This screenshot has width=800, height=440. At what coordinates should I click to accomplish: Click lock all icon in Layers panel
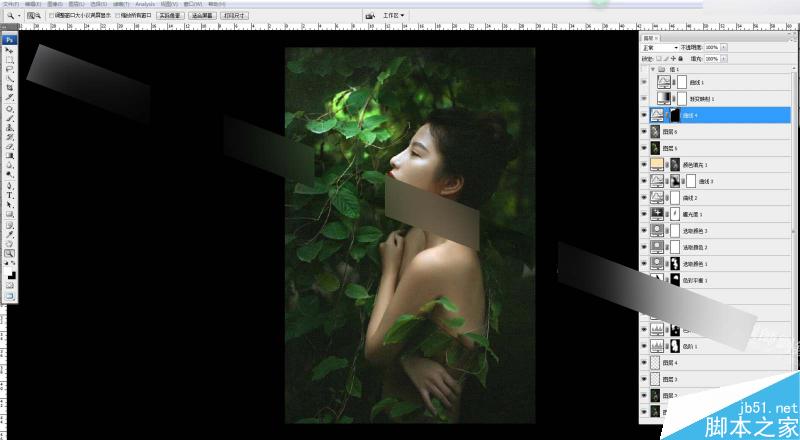pyautogui.click(x=681, y=59)
